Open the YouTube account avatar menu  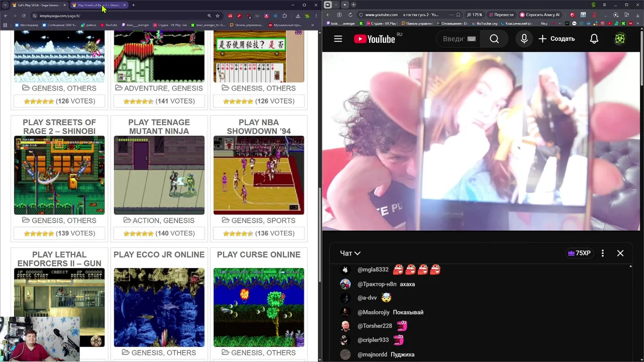coord(620,39)
